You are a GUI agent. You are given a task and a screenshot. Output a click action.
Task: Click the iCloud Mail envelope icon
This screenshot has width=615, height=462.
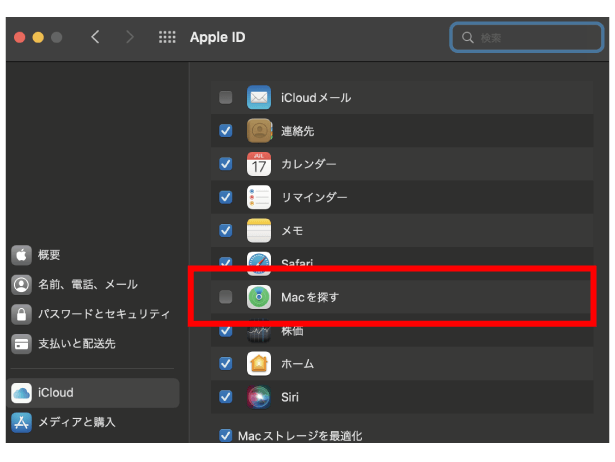click(x=259, y=98)
